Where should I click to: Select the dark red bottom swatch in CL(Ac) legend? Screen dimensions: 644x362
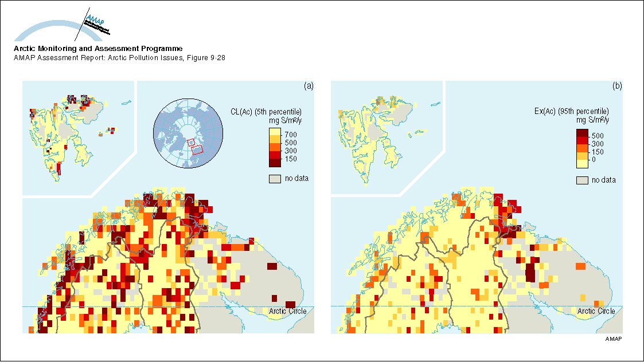[x=274, y=162]
